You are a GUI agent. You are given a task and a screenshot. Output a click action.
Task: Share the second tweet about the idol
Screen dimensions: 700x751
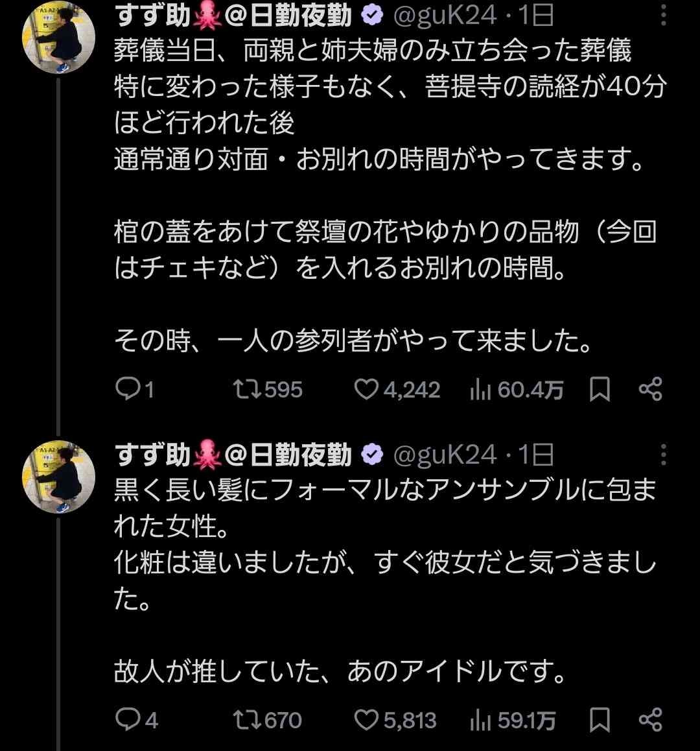click(x=650, y=719)
